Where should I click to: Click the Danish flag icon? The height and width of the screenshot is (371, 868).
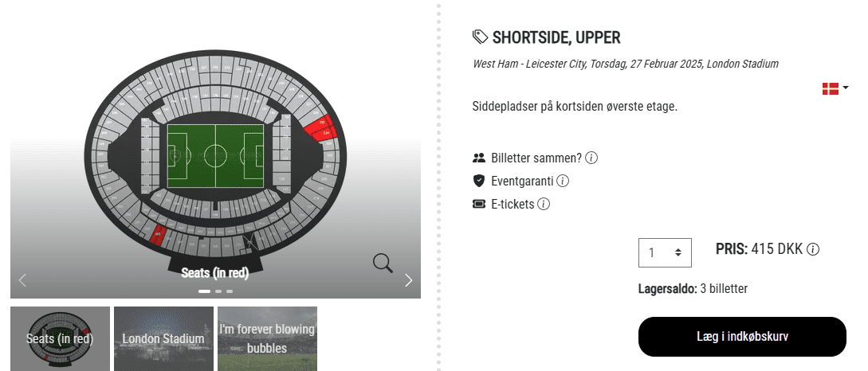(831, 88)
